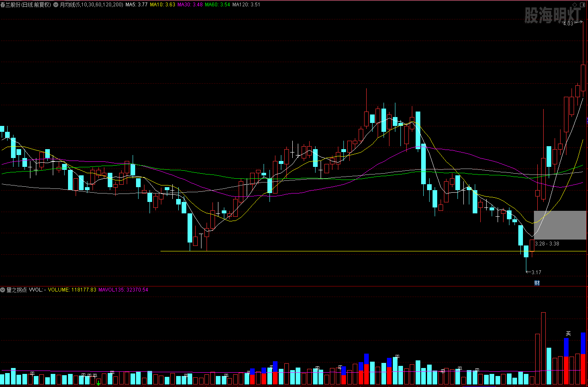Select the magenta MA30 value label
This screenshot has height=387, width=588.
[190, 5]
